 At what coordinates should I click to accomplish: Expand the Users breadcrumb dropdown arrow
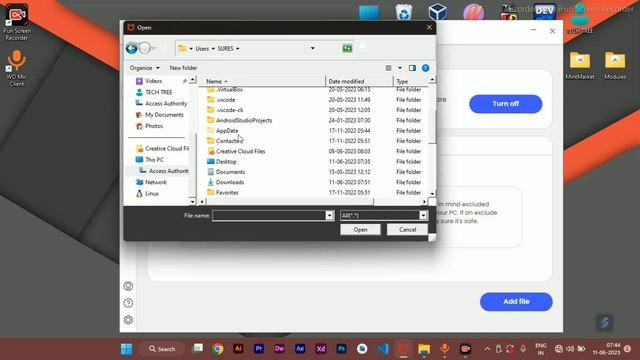point(213,49)
